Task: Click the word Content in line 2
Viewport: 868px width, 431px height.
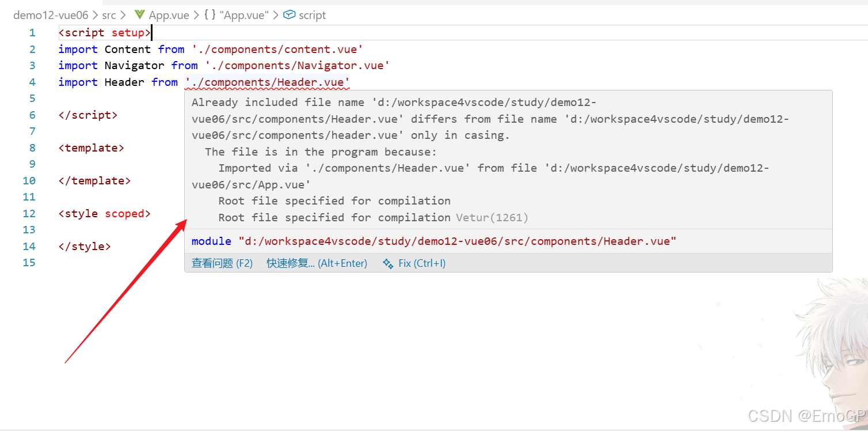Action: pyautogui.click(x=127, y=50)
